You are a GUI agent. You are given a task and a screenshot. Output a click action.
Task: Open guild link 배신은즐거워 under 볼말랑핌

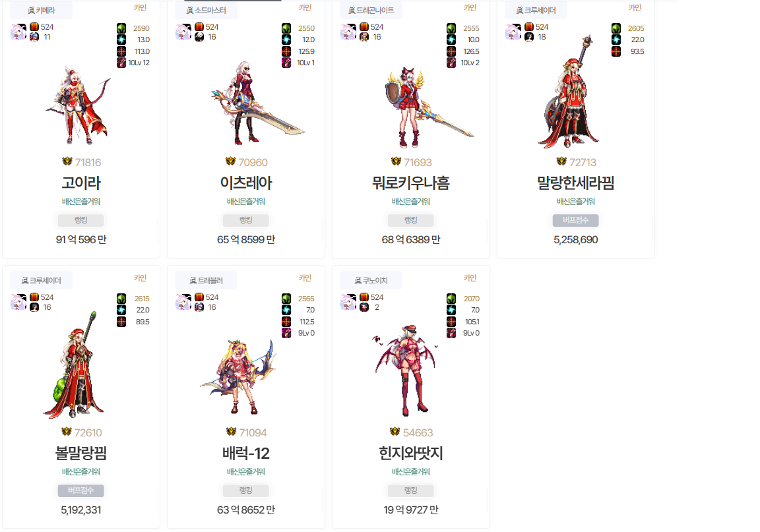click(x=81, y=472)
